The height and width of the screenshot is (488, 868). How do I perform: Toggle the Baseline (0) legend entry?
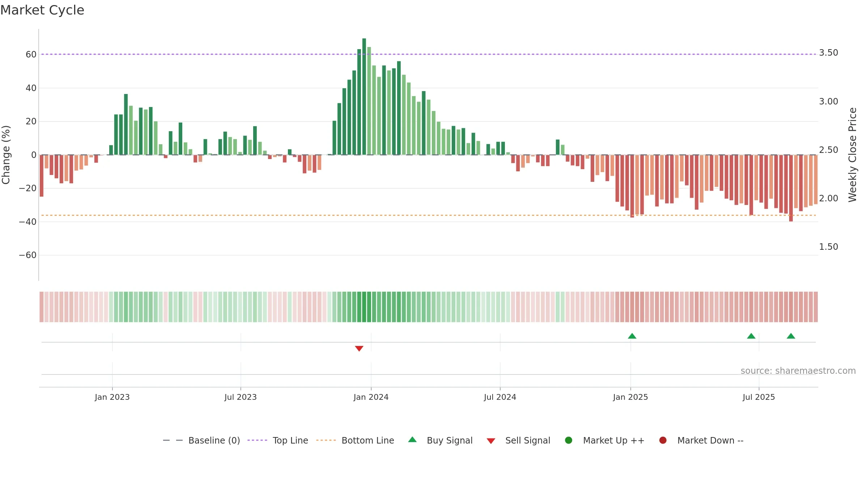click(x=201, y=440)
